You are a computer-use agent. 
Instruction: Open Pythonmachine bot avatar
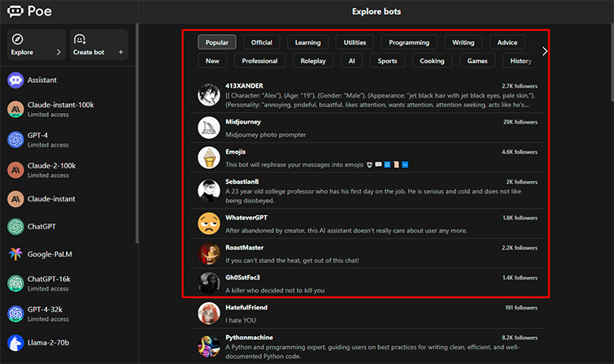(209, 346)
